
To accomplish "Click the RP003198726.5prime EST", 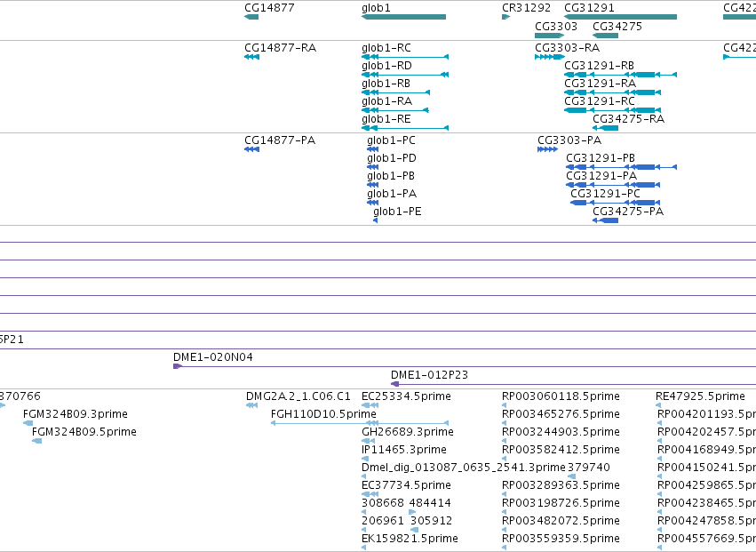I will [x=504, y=512].
